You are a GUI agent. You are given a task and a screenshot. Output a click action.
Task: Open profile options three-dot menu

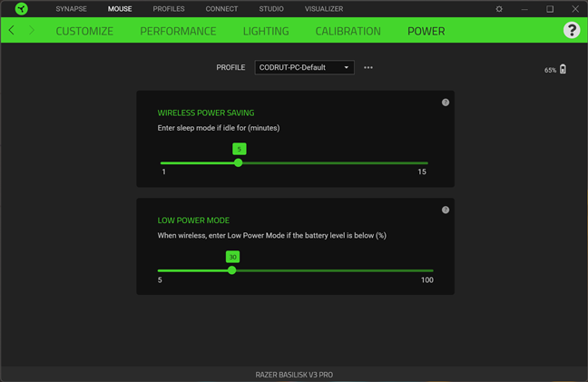368,67
